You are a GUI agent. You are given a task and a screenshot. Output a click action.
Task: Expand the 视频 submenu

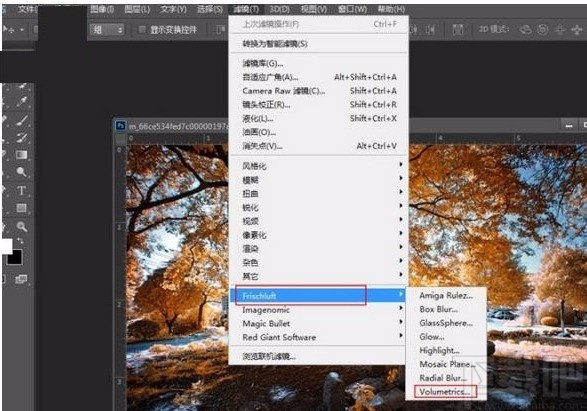click(319, 221)
